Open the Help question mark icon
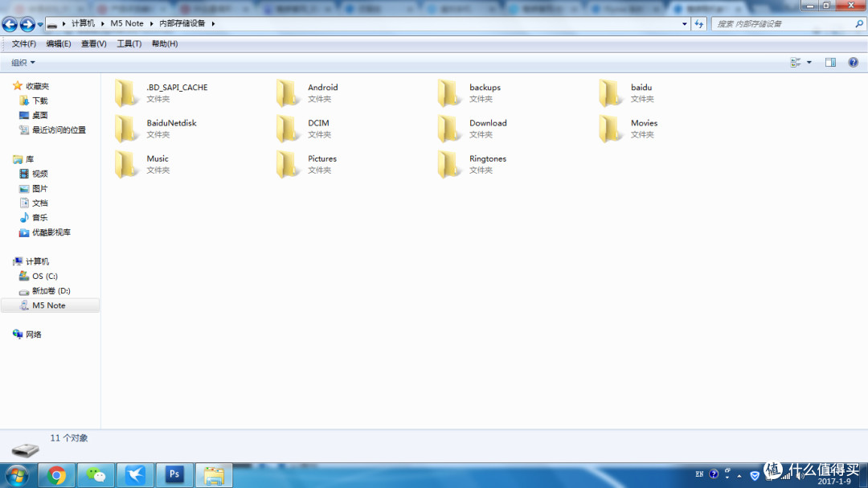The height and width of the screenshot is (488, 868). [853, 63]
